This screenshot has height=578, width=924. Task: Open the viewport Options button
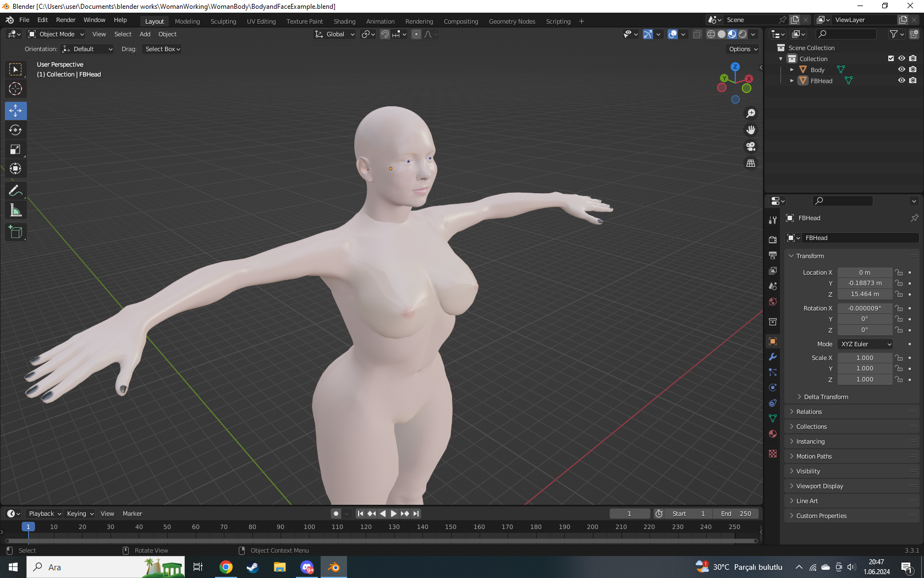coord(743,49)
